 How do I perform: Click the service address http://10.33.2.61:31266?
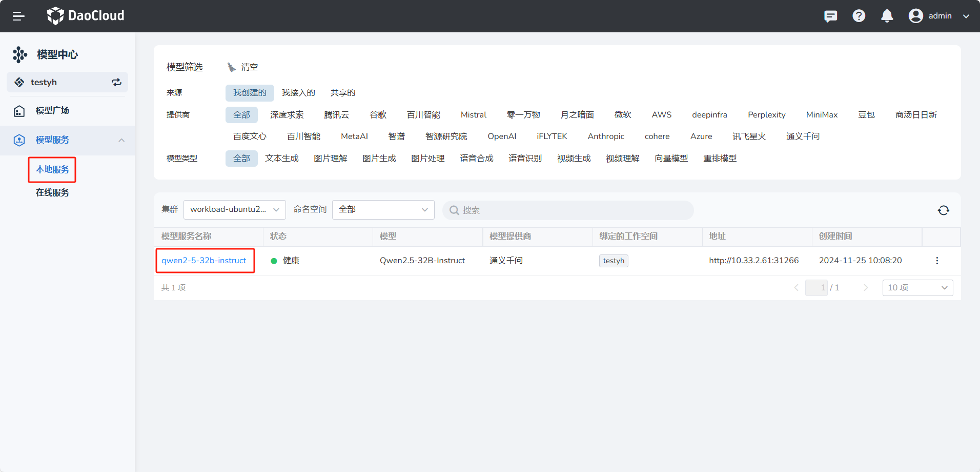pos(754,261)
